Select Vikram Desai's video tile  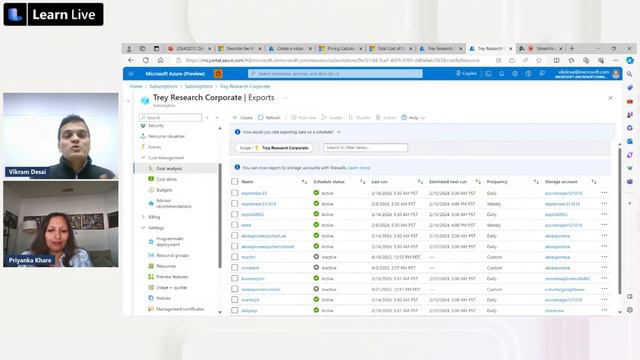tap(61, 136)
